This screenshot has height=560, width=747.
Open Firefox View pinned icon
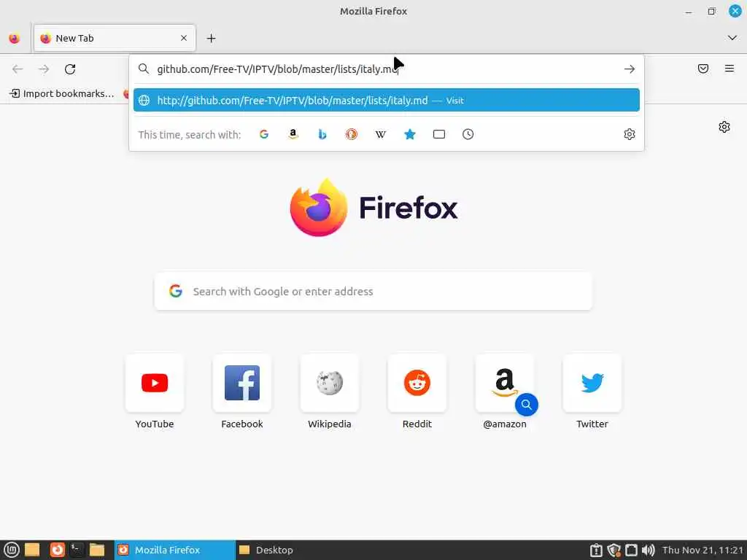coord(15,38)
